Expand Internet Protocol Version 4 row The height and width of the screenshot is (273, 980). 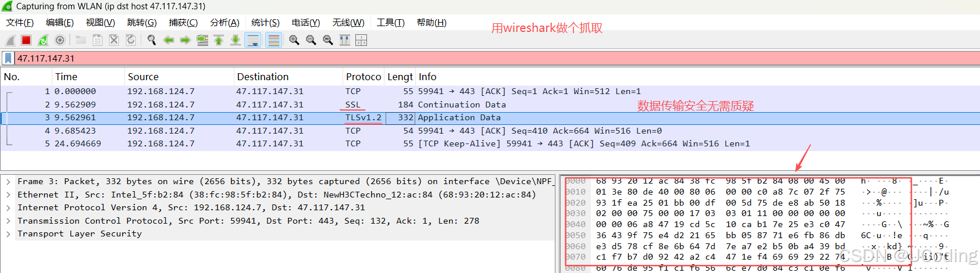coord(8,208)
